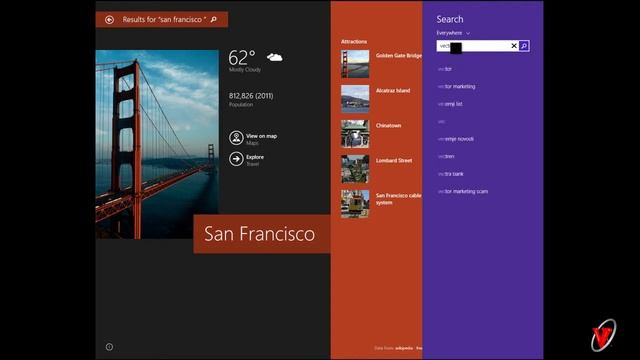Open the Golden Gate Bridge attraction thumbnail

coord(355,64)
